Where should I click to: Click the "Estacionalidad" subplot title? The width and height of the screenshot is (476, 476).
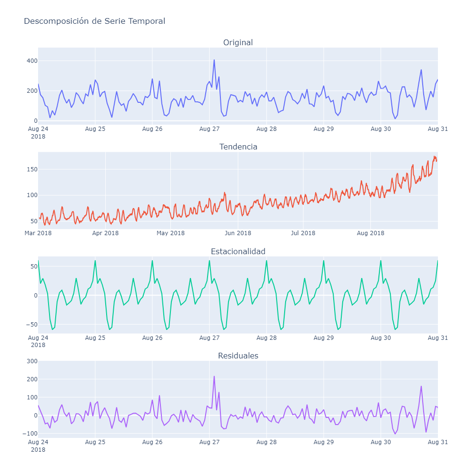click(x=238, y=251)
